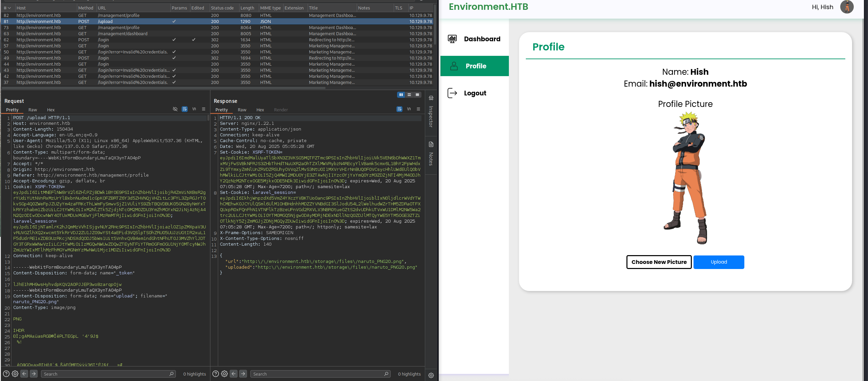Select combined tabbed request/response layout
Viewport: 868px width, 381px height.
click(417, 95)
